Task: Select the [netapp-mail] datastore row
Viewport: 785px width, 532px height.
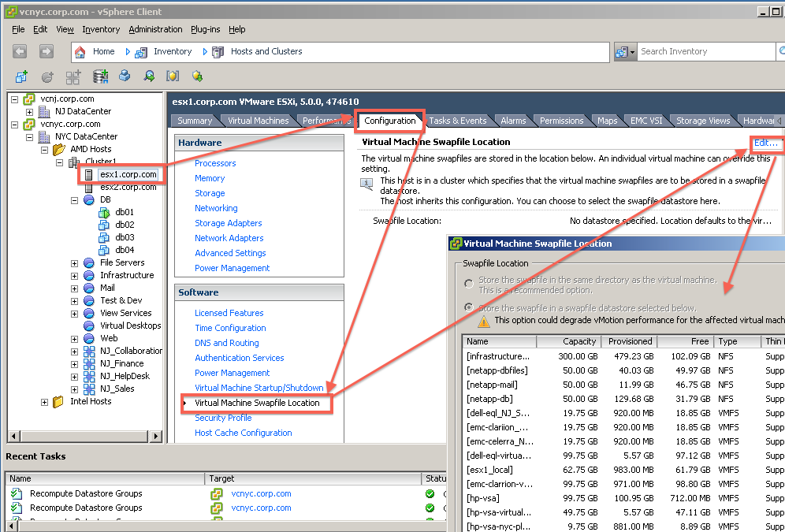Action: [623, 385]
